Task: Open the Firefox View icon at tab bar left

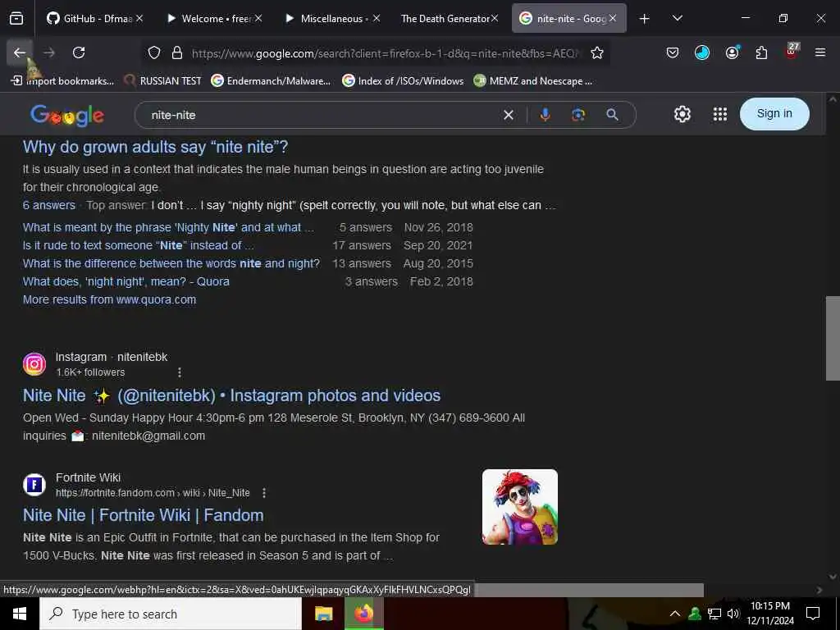Action: [x=16, y=18]
